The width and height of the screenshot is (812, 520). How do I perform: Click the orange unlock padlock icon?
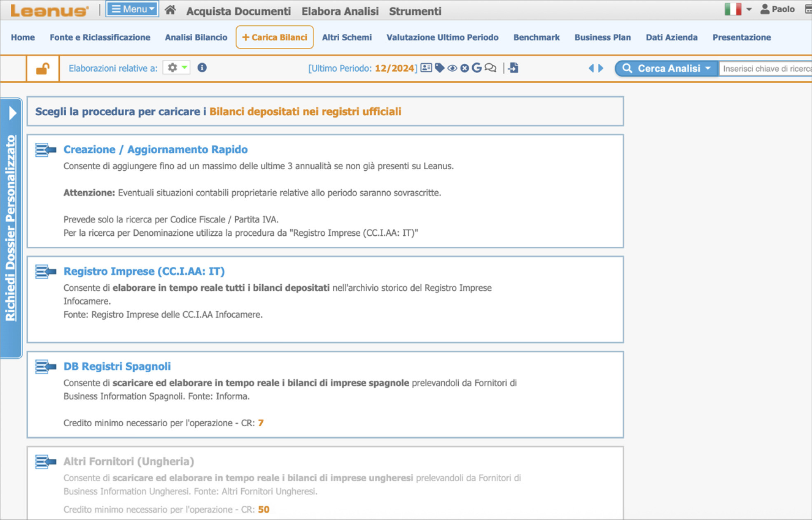(42, 68)
